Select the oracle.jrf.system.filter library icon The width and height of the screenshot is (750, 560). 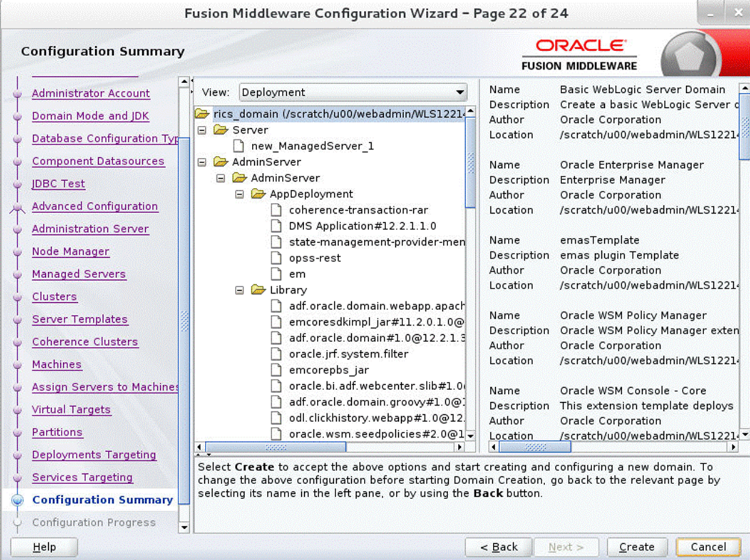(275, 354)
